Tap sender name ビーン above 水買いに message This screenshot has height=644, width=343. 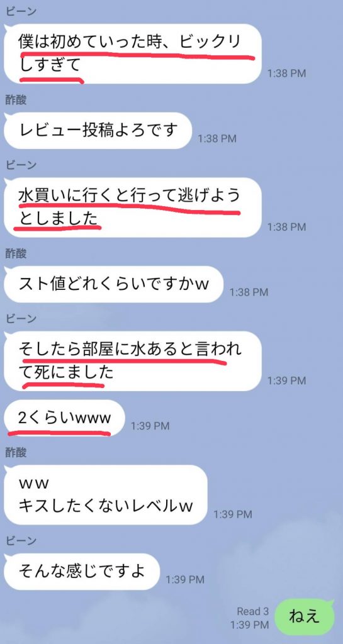pos(21,165)
